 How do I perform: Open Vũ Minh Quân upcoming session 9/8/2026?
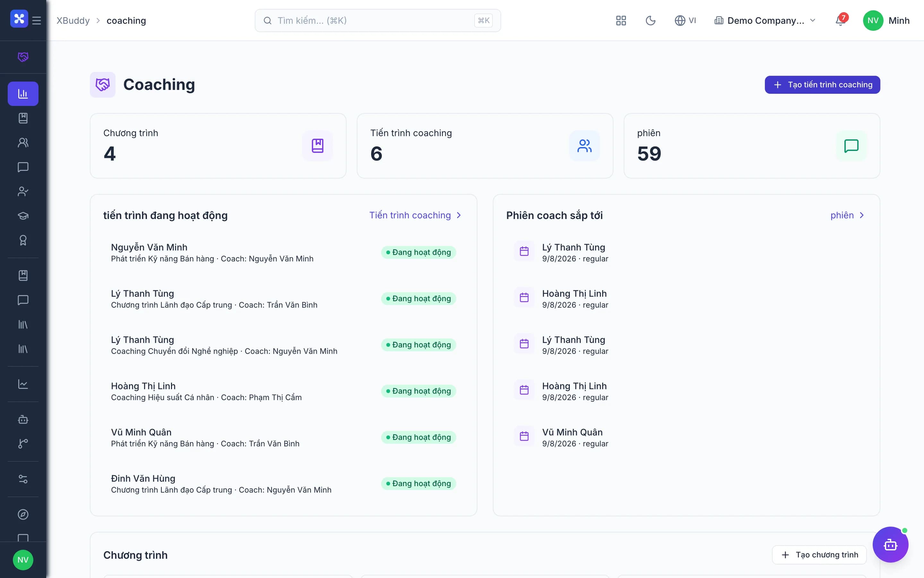point(686,438)
